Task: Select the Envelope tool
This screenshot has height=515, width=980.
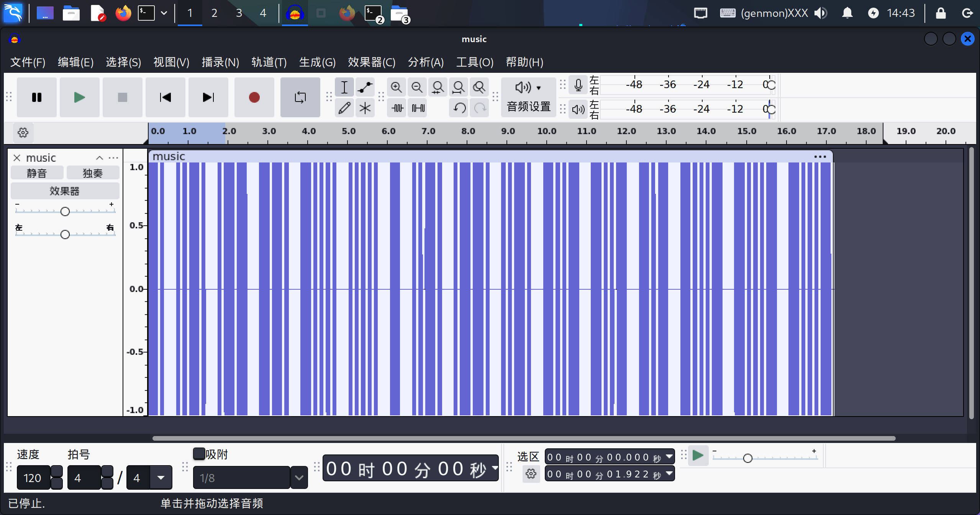Action: pos(365,87)
